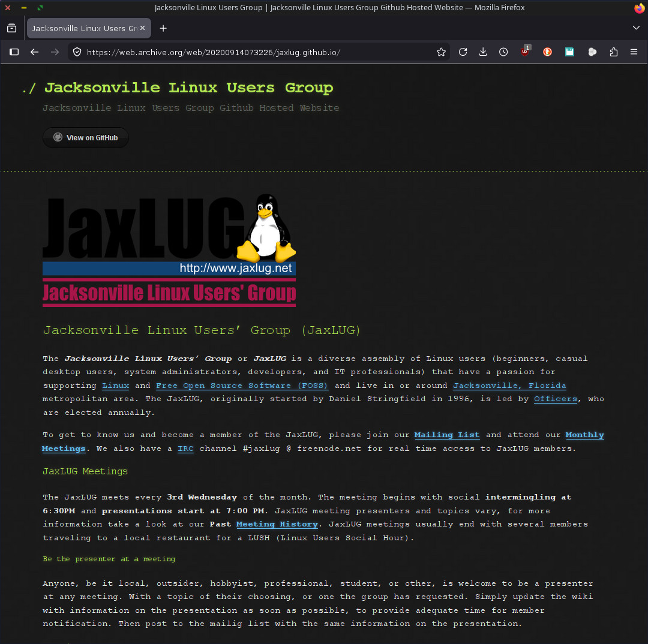Viewport: 648px width, 644px height.
Task: Click the green maximize window button
Action: coord(40,7)
